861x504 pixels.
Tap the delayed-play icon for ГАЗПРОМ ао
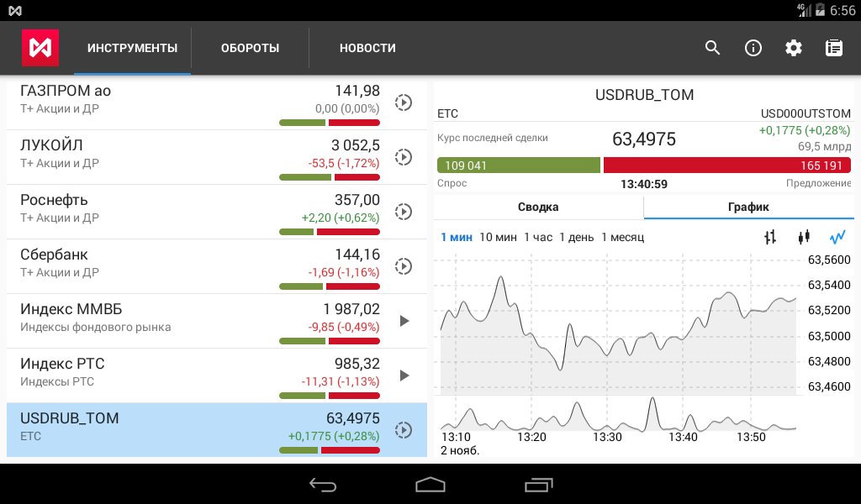click(404, 102)
